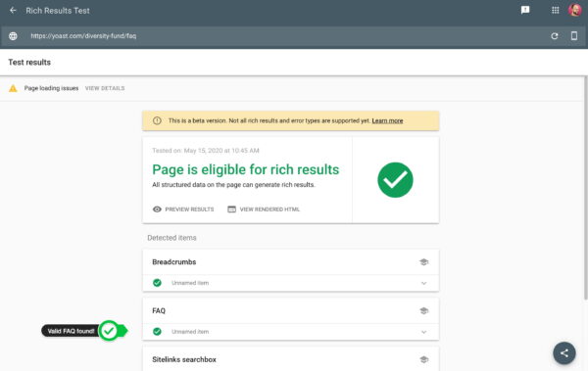Click VIEW RENDERED HTML
The height and width of the screenshot is (371, 588).
tap(264, 209)
